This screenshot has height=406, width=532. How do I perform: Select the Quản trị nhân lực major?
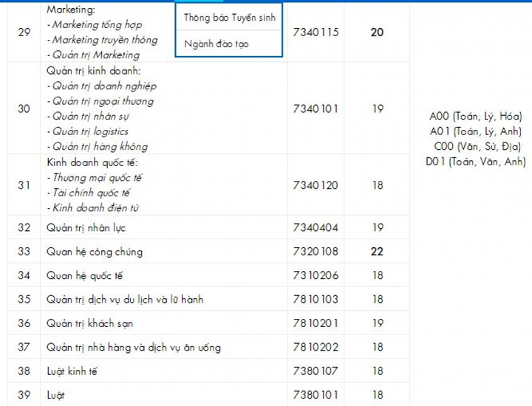(x=86, y=227)
